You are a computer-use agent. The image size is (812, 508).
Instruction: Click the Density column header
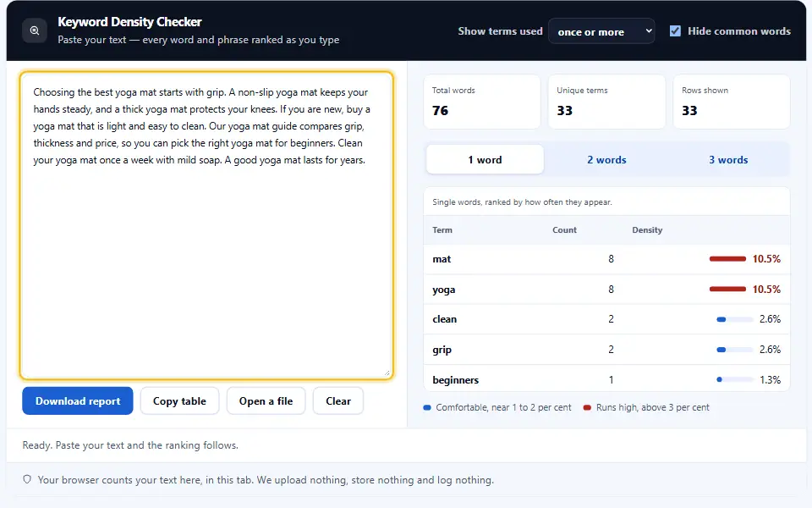click(x=647, y=229)
